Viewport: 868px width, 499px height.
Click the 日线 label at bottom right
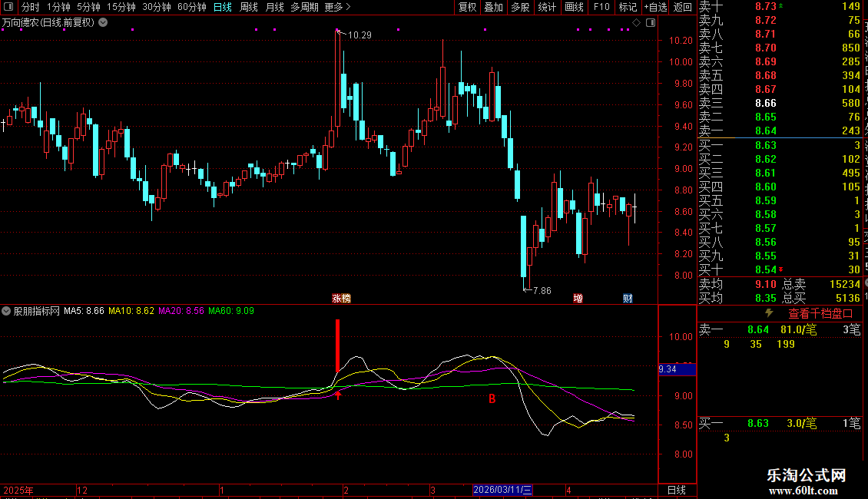(677, 490)
